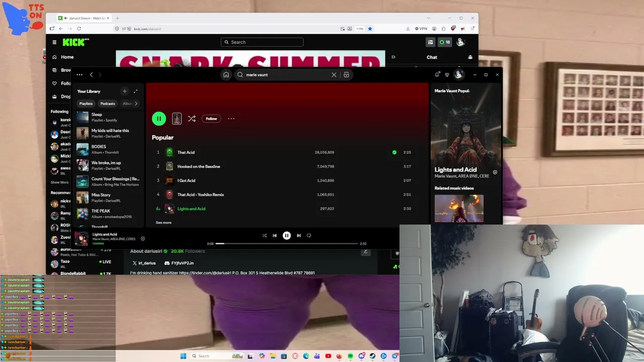
Task: Toggle the saved checkmark on 'That Acid'
Action: [394, 152]
